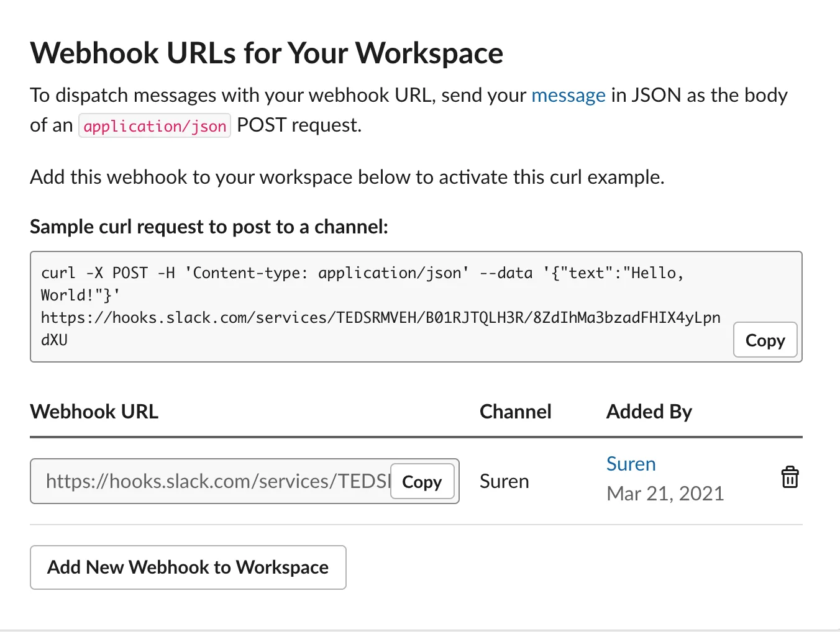The image size is (840, 632).
Task: Click the Suren channel cell
Action: coord(504,481)
